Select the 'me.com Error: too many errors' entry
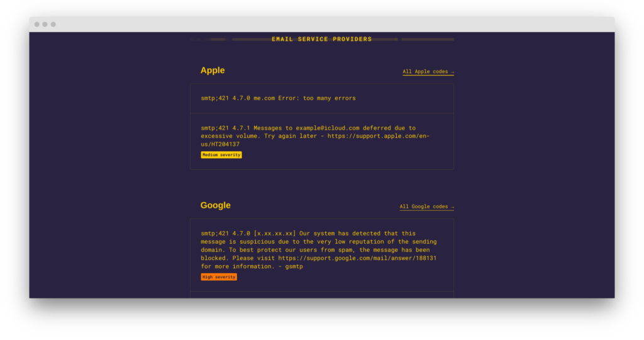The image size is (644, 340). pyautogui.click(x=322, y=99)
